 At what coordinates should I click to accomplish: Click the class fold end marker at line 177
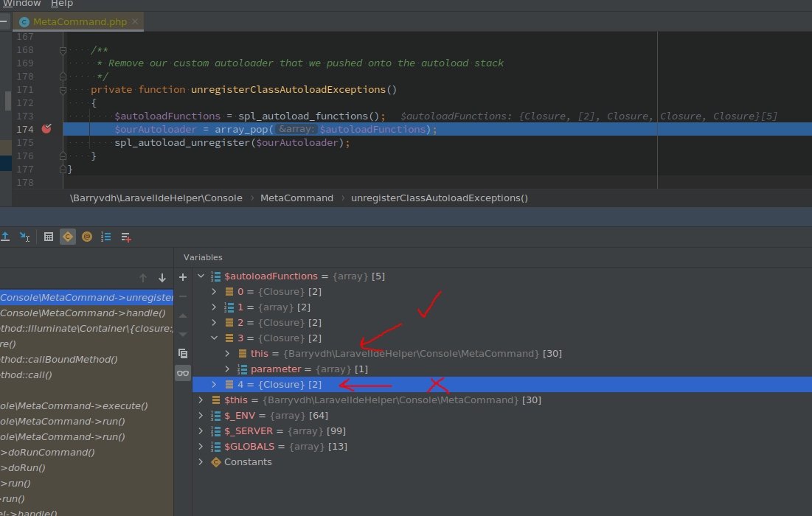tap(63, 170)
